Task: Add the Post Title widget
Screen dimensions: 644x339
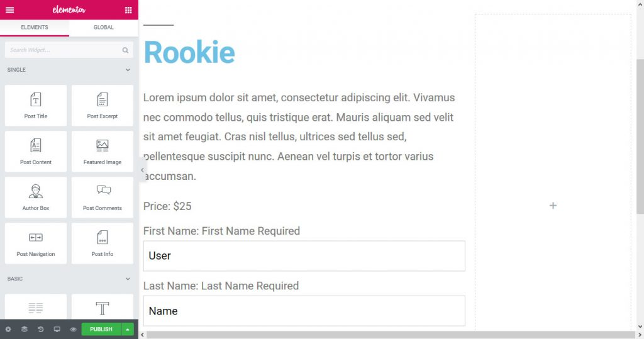Action: (x=36, y=105)
